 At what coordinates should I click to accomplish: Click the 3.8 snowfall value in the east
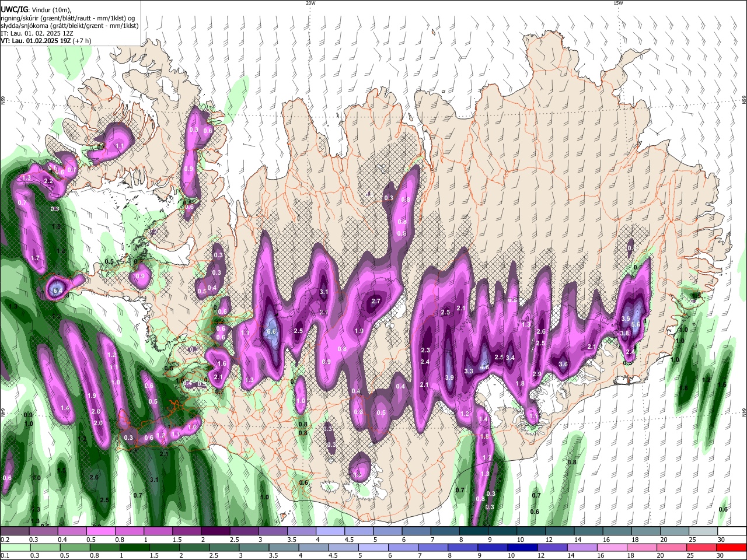(x=624, y=333)
